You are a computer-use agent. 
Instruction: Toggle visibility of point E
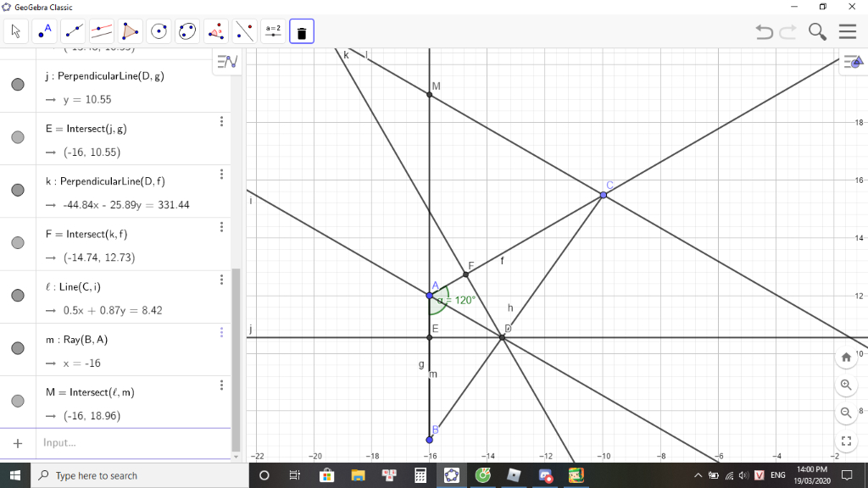[x=18, y=137]
